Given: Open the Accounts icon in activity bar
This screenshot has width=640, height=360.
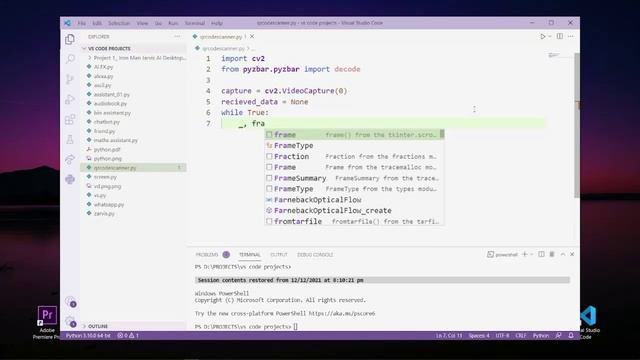Looking at the screenshot, I should pos(70,302).
